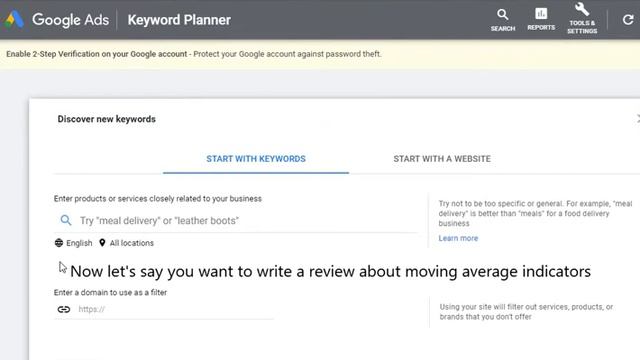Focus the https:// domain filter field
Viewport: 640px width, 360px height.
click(164, 309)
